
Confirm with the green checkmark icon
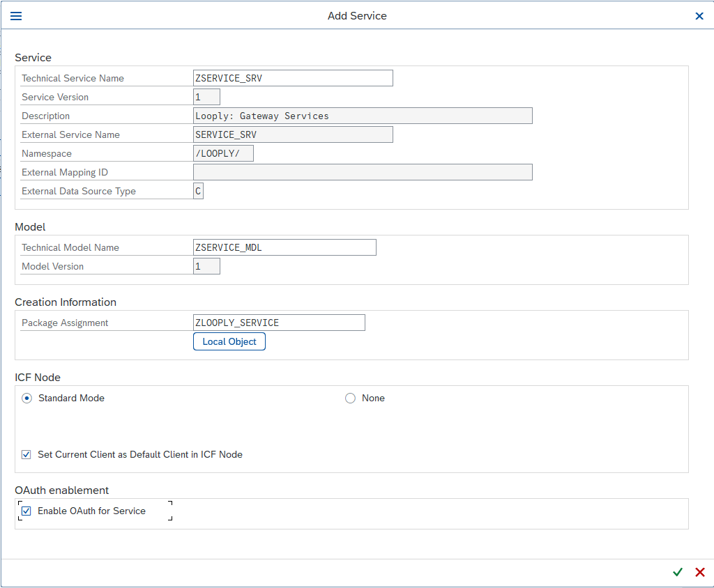coord(677,572)
